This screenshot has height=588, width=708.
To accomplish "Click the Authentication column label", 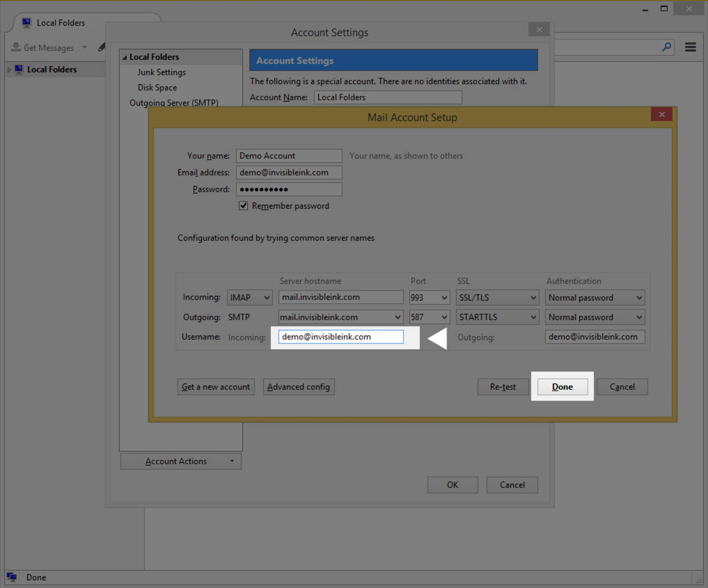I will click(574, 281).
